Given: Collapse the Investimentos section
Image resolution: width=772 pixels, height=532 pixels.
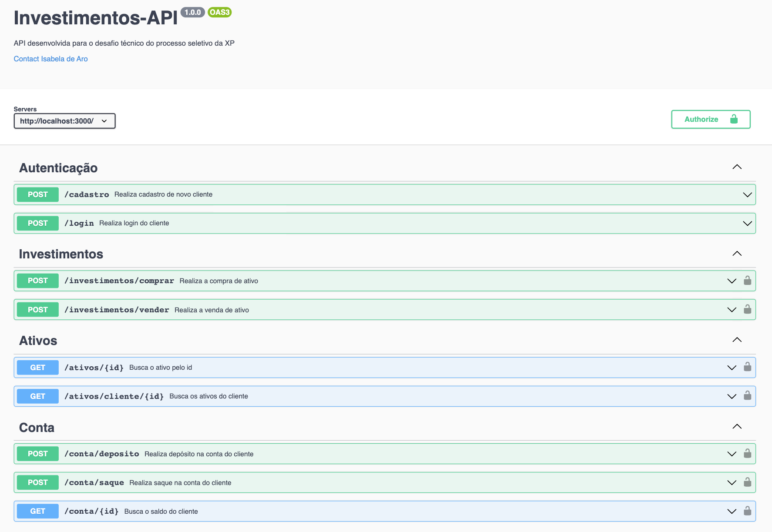Looking at the screenshot, I should [x=737, y=253].
